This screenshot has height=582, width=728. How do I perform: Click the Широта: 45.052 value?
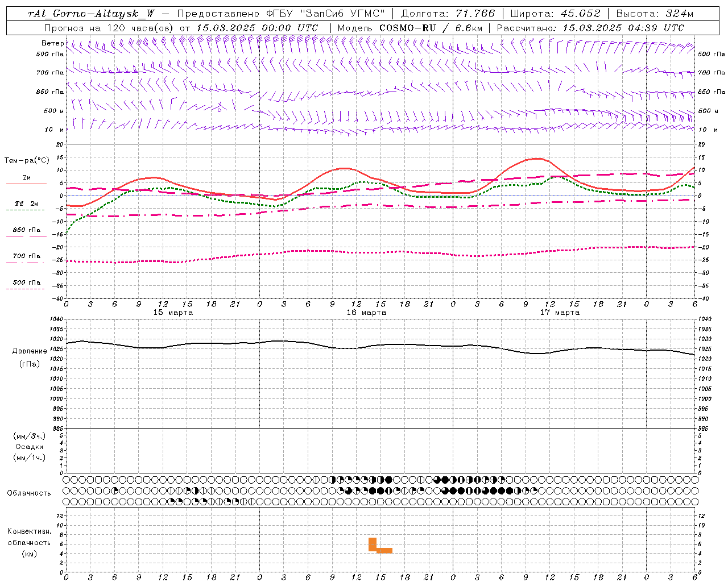click(555, 14)
